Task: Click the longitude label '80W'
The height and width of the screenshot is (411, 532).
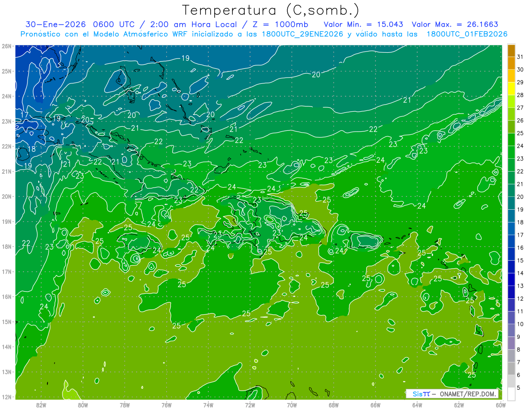Action: pyautogui.click(x=82, y=404)
